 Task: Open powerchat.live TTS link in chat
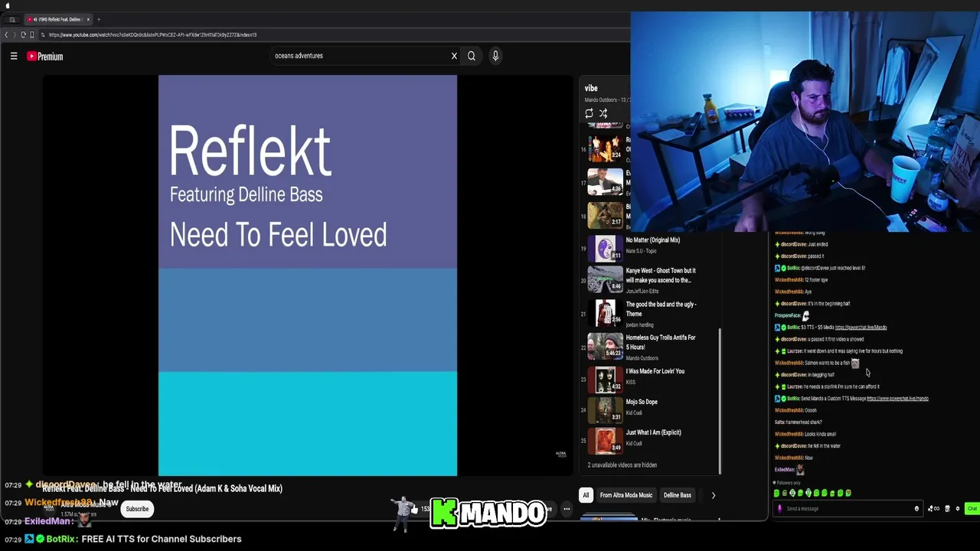point(861,328)
